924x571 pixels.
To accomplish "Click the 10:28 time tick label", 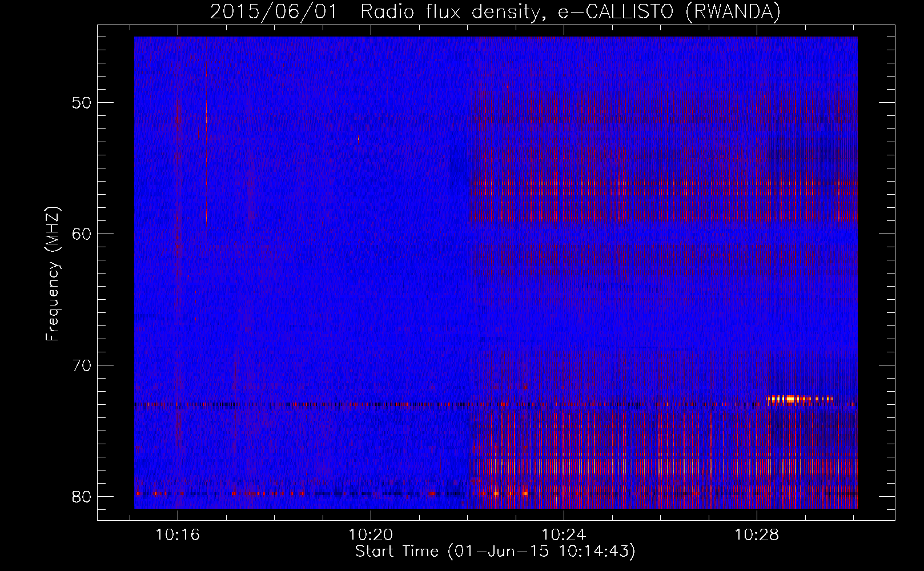I will tap(757, 535).
